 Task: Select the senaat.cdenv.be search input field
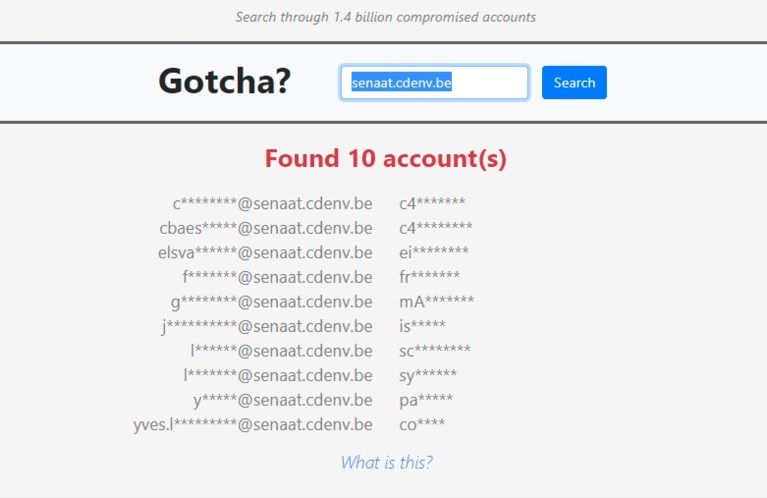pyautogui.click(x=434, y=83)
